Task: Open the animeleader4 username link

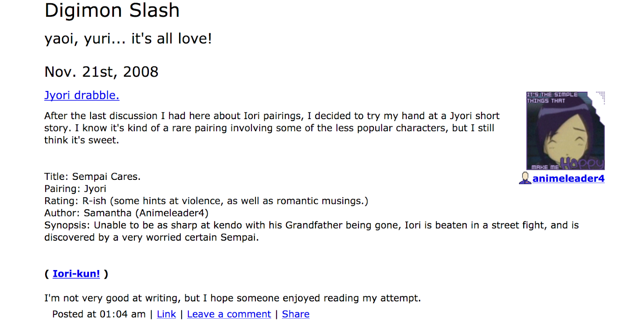Action: pyautogui.click(x=568, y=178)
